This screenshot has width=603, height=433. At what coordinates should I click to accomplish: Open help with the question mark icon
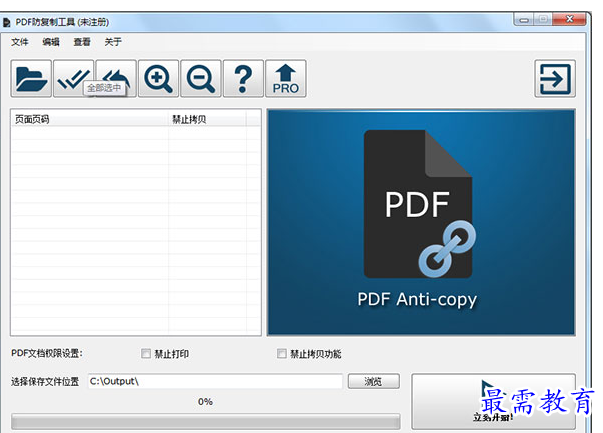click(243, 78)
